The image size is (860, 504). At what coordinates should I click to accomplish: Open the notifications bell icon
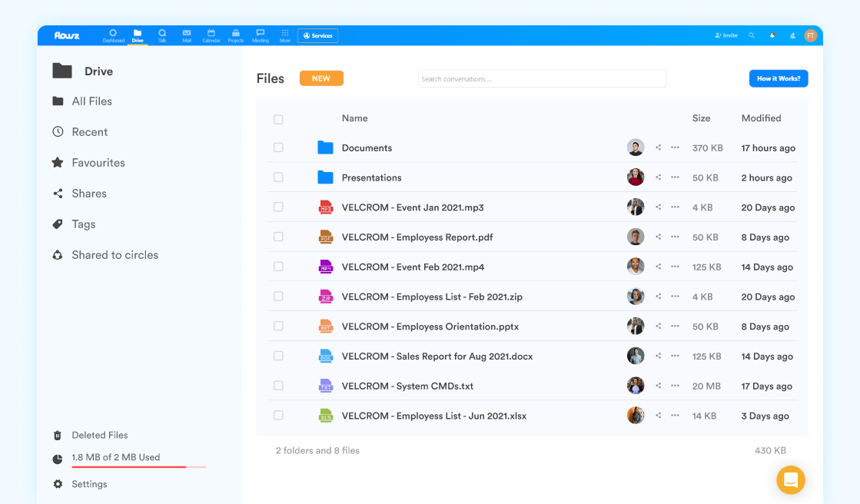tap(772, 35)
